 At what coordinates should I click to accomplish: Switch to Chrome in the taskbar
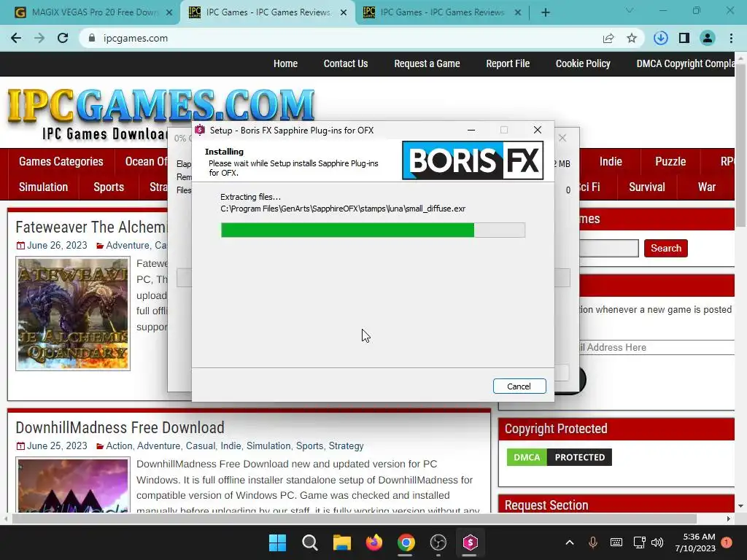[406, 542]
